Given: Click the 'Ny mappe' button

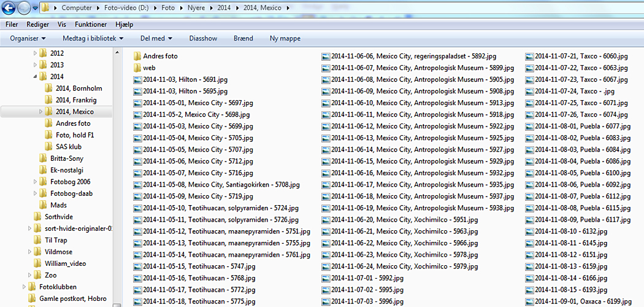Looking at the screenshot, I should click(x=285, y=38).
